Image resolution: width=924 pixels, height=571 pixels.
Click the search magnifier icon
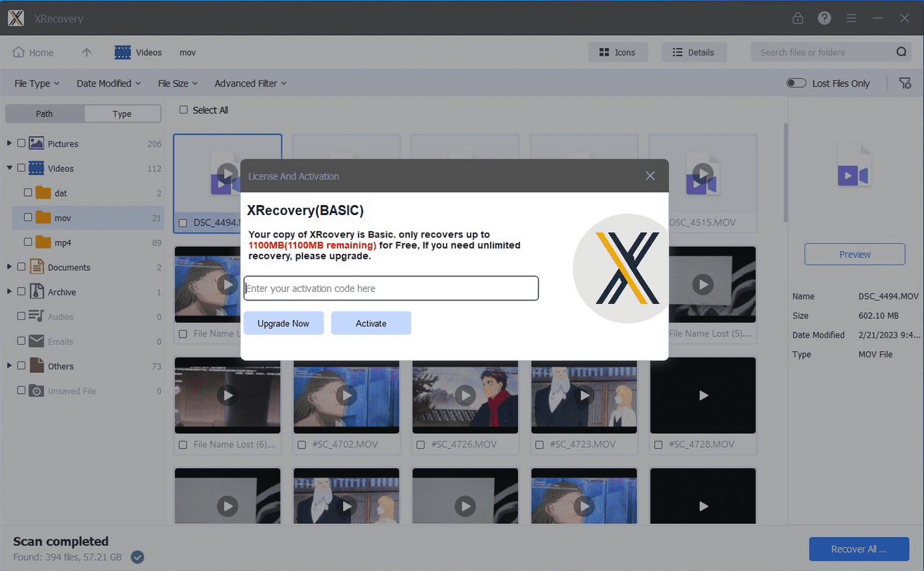coord(901,52)
